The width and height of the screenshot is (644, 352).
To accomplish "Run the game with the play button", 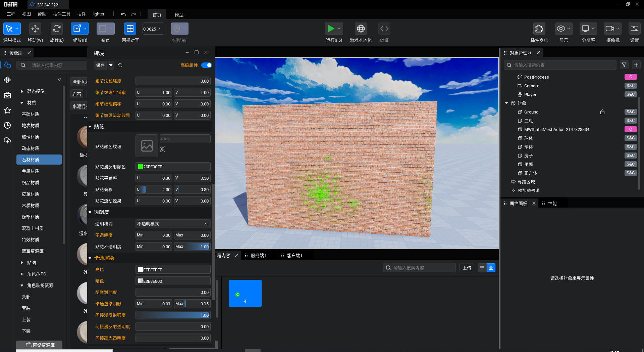I will (x=331, y=29).
